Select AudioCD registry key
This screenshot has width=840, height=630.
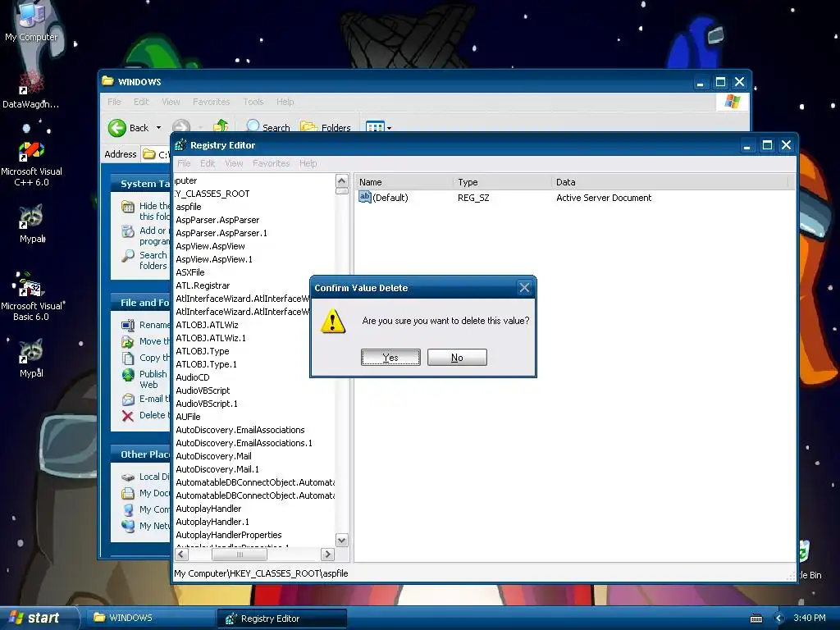coord(192,377)
